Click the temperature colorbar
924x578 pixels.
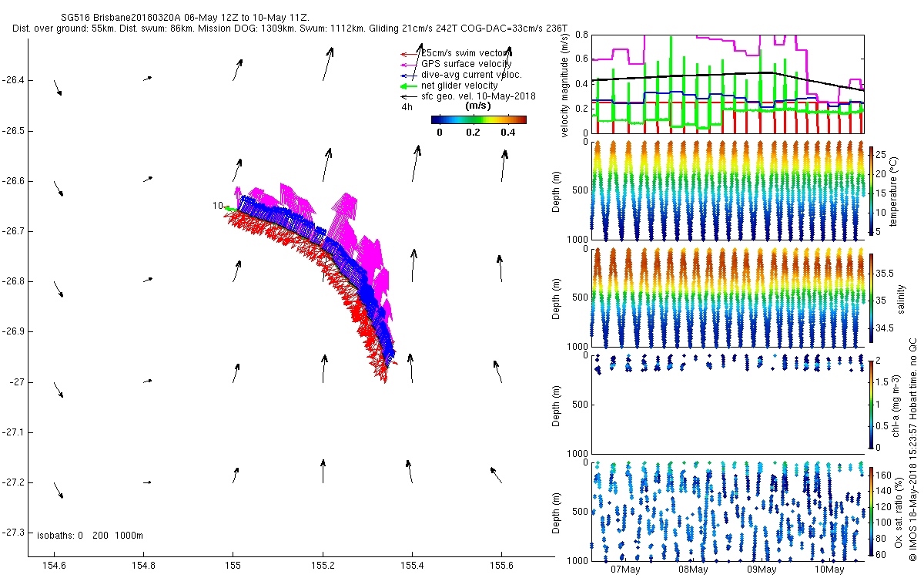(871, 191)
